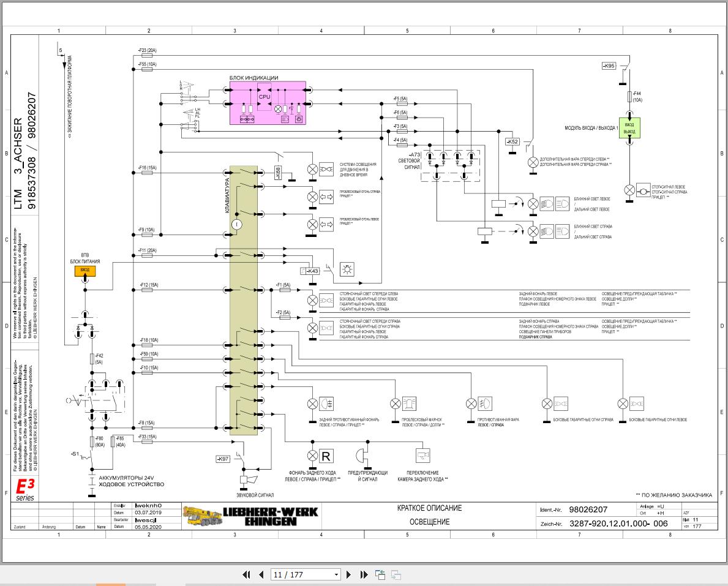This screenshot has width=728, height=586.
Task: Click the K97 relay label near the horn
Action: [223, 459]
